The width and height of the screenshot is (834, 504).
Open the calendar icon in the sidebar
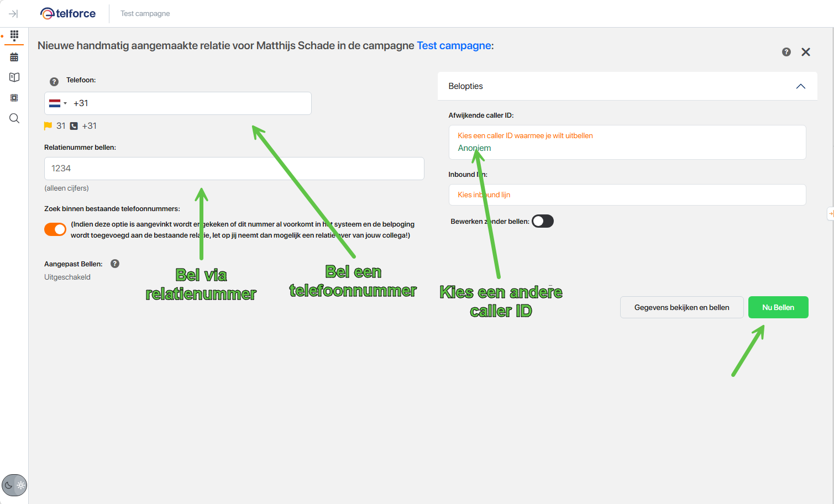(14, 56)
